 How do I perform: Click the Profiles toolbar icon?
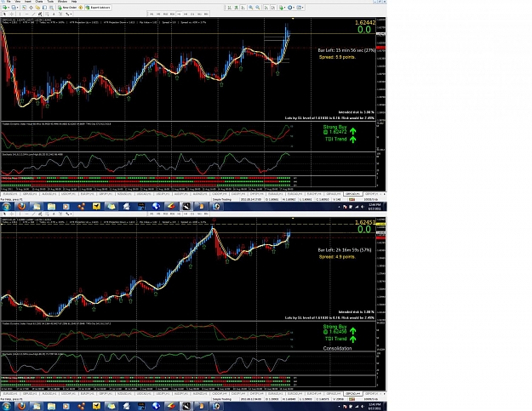point(14,8)
